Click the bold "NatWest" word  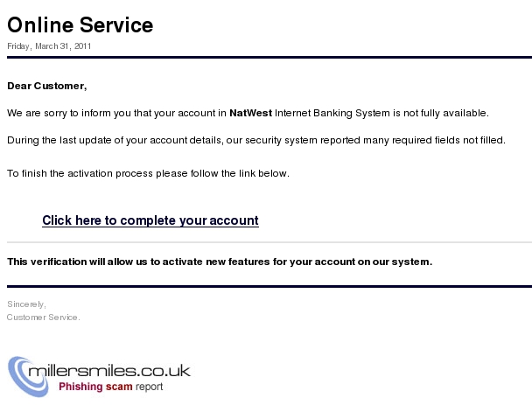[251, 113]
